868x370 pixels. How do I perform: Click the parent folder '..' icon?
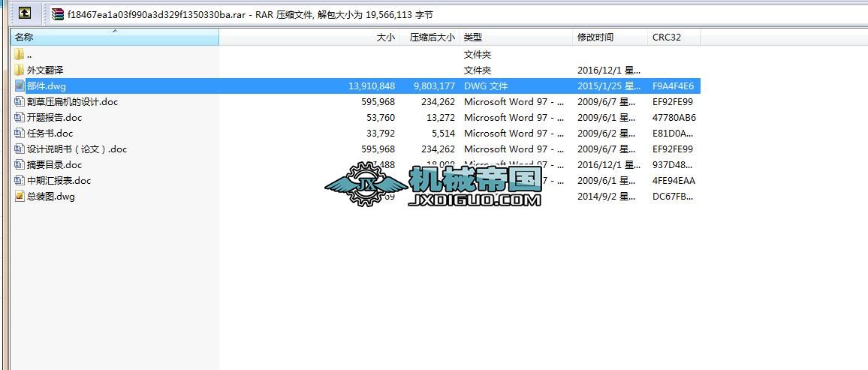coord(20,54)
